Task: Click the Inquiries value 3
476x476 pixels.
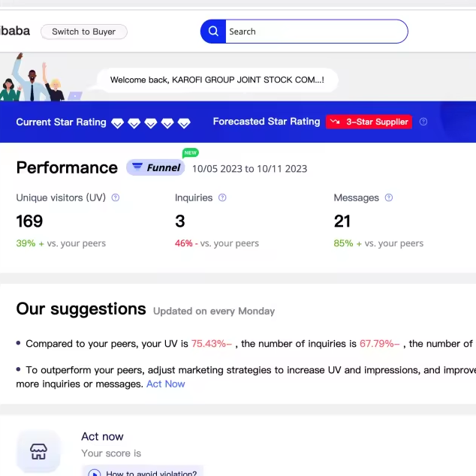Action: [x=180, y=221]
